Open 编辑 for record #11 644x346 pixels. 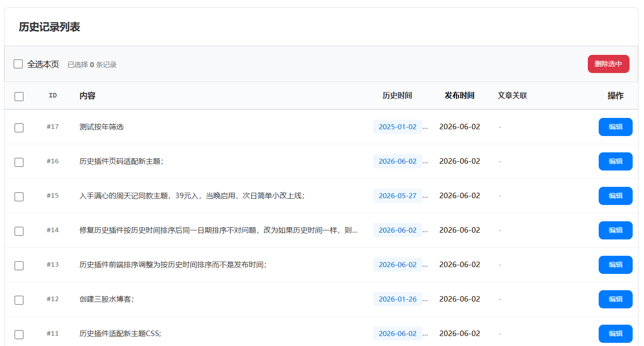click(615, 334)
